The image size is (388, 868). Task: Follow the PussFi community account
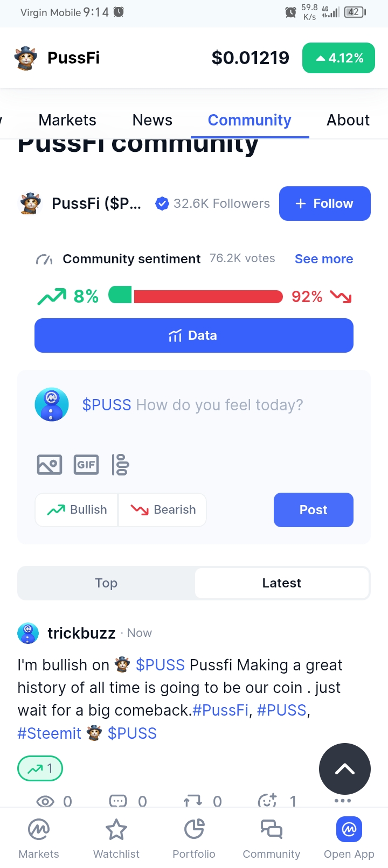(x=324, y=204)
